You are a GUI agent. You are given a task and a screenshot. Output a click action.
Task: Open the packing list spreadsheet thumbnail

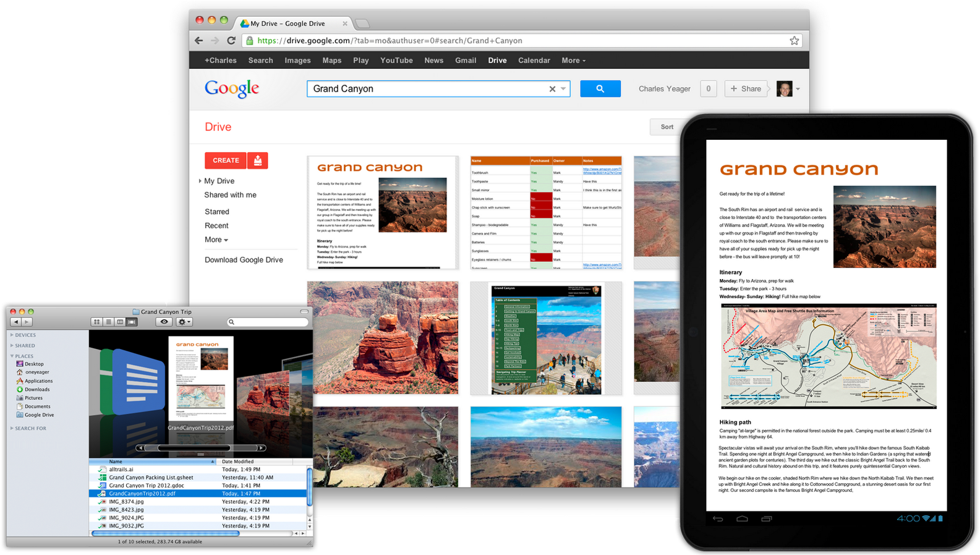click(546, 212)
